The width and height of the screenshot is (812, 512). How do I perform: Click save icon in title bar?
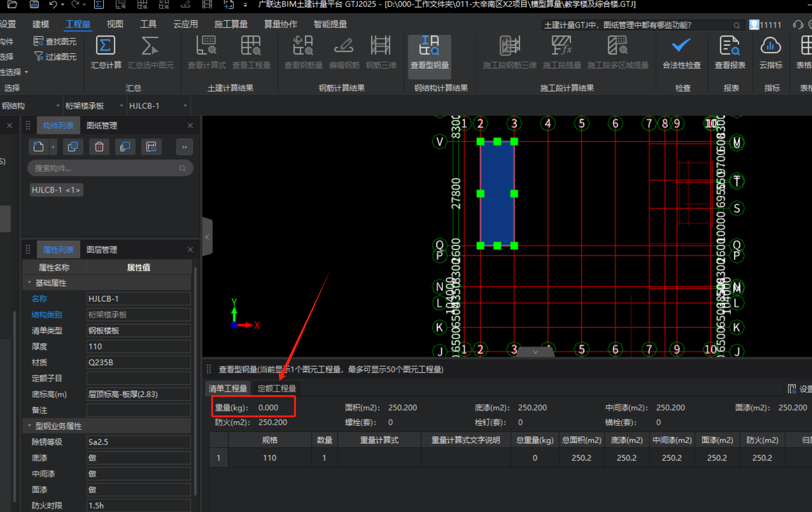[x=34, y=4]
